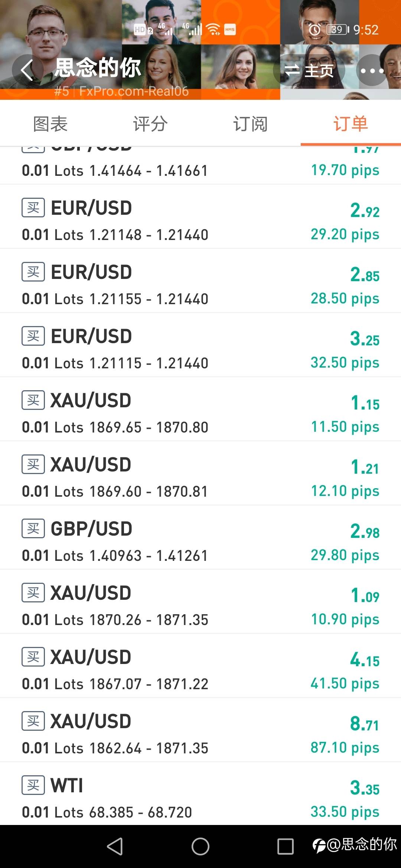
Task: Tap the 8.71 profit value
Action: (365, 724)
